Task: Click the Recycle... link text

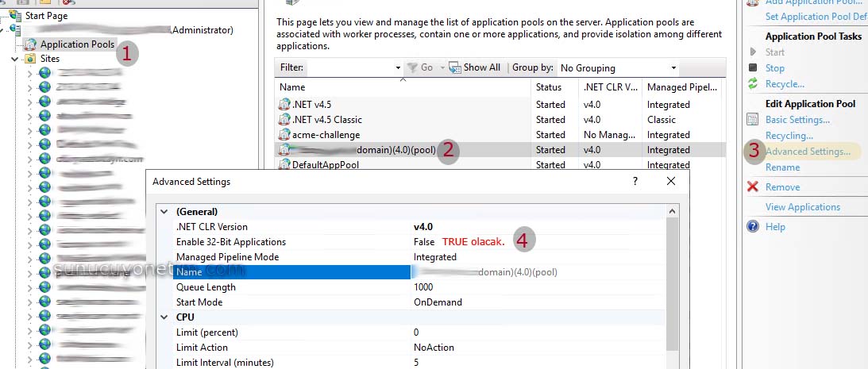Action: click(x=785, y=84)
